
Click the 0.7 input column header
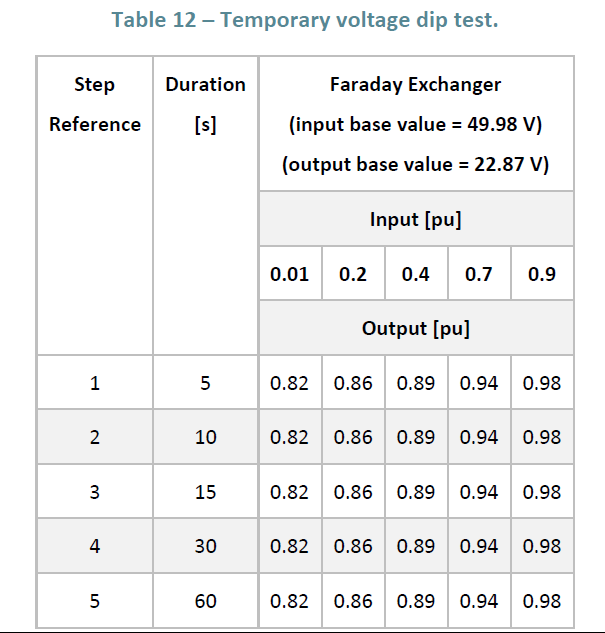479,274
